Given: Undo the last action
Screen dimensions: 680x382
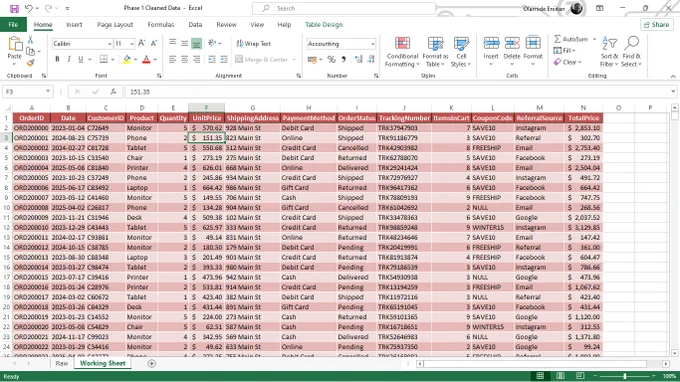Looking at the screenshot, I should click(x=29, y=8).
